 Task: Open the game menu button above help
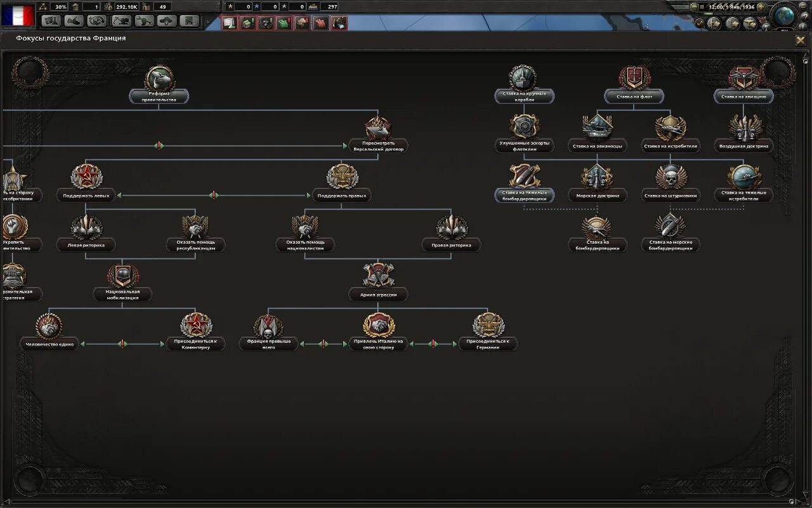pyautogui.click(x=802, y=6)
